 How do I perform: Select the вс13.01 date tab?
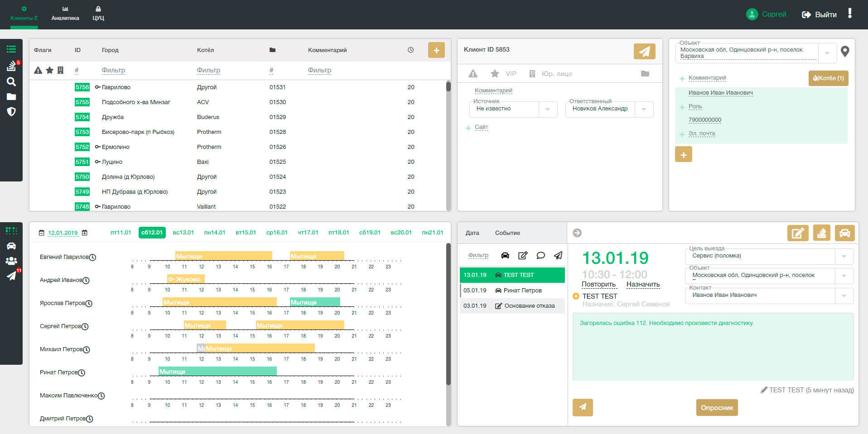click(183, 233)
